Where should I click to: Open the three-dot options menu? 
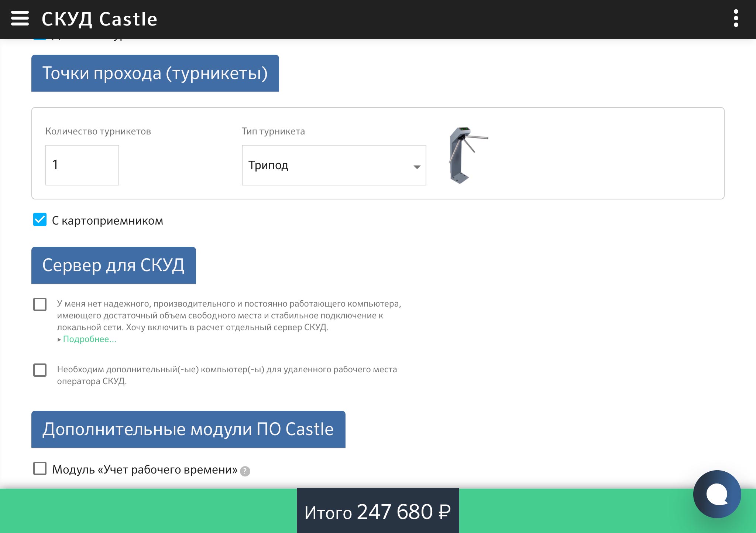tap(736, 18)
